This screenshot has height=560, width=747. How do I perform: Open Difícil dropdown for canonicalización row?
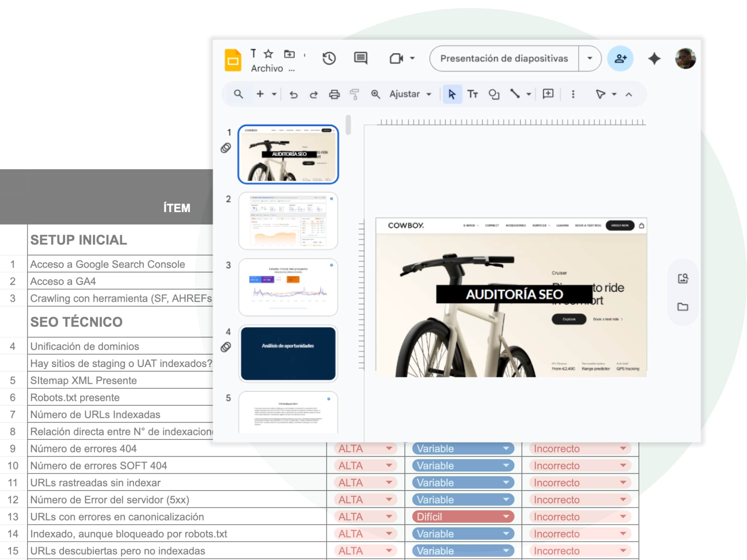pos(506,517)
